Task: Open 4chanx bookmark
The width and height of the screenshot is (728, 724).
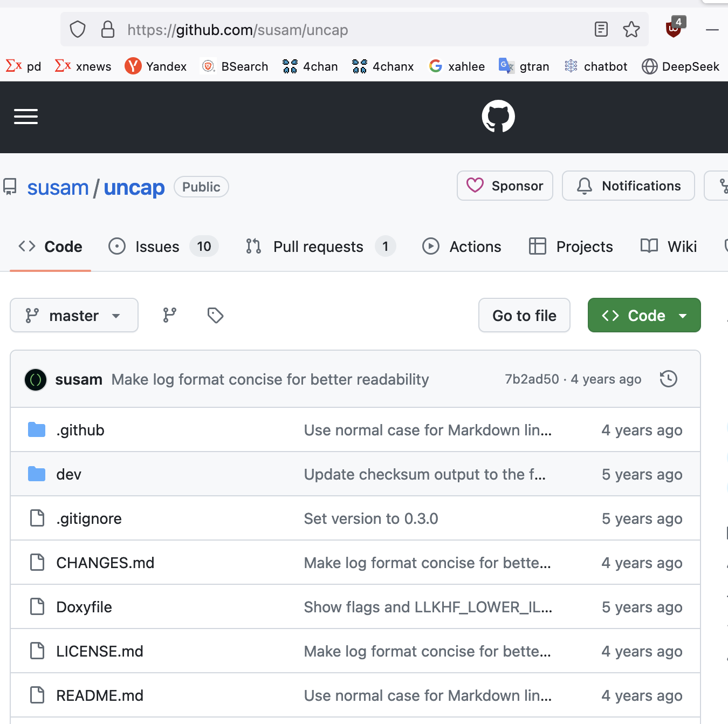Action: [383, 66]
